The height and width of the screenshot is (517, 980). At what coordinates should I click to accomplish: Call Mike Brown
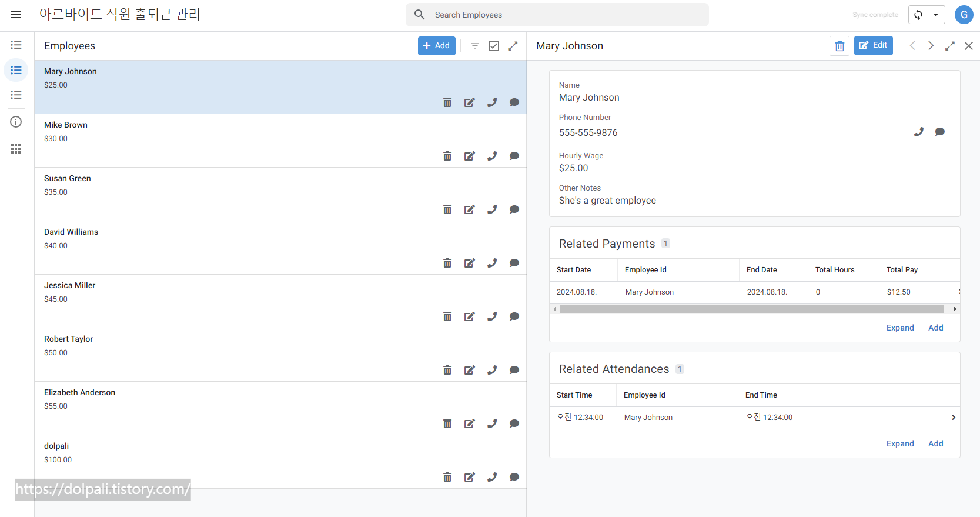[492, 156]
